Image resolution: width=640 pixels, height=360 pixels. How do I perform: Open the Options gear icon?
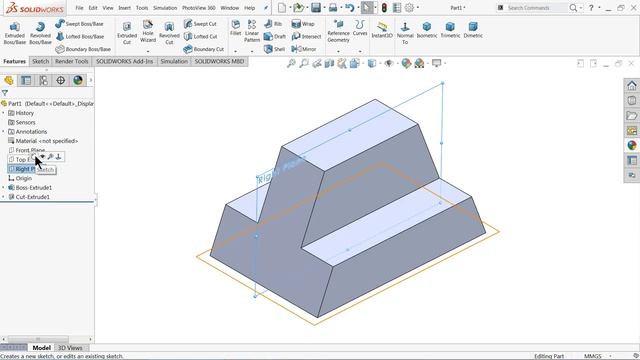coord(409,7)
